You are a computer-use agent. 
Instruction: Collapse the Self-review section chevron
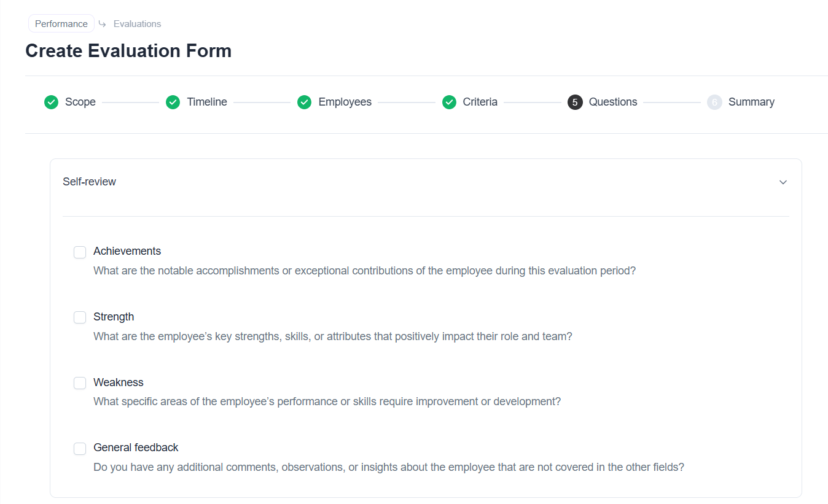[x=783, y=182]
